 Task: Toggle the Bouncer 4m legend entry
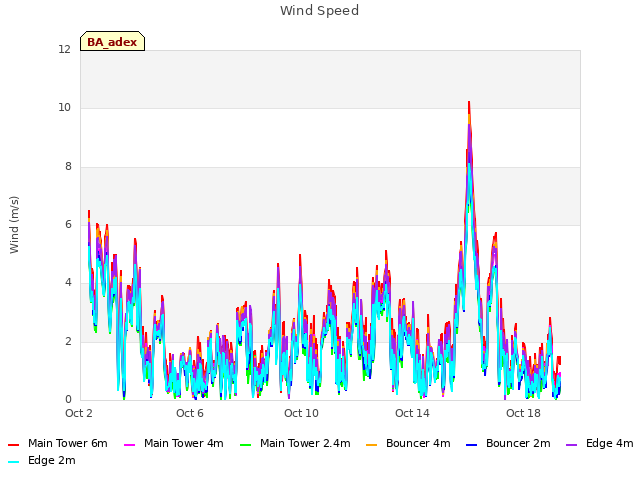(408, 443)
